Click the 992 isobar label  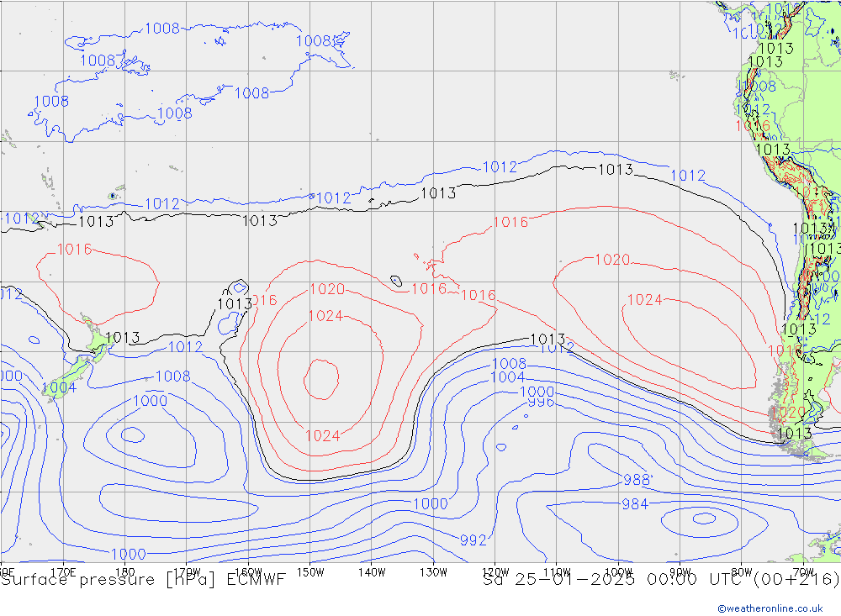(x=473, y=540)
